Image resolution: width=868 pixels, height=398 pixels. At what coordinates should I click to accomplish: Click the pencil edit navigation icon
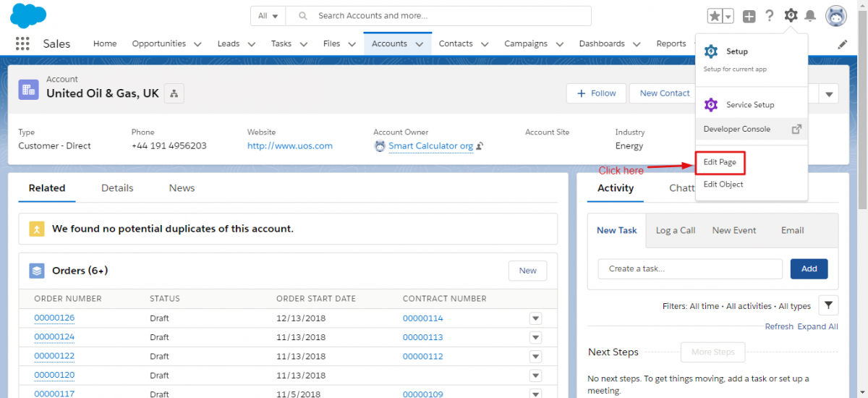843,43
